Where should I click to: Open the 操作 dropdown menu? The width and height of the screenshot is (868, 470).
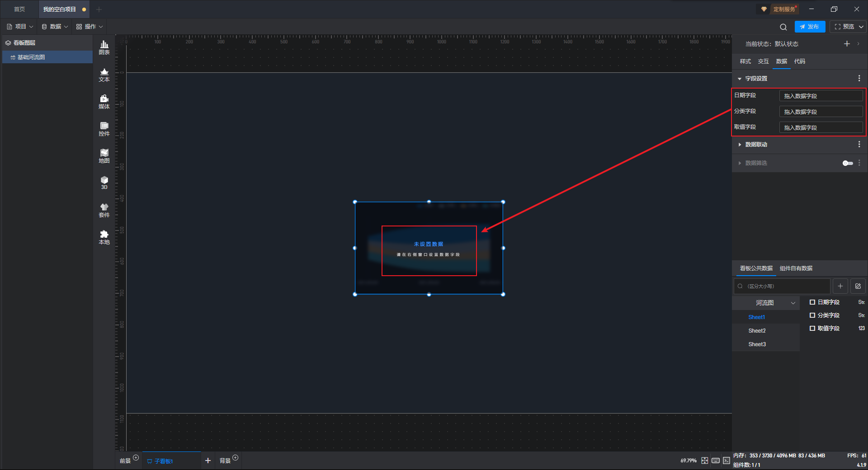click(90, 27)
